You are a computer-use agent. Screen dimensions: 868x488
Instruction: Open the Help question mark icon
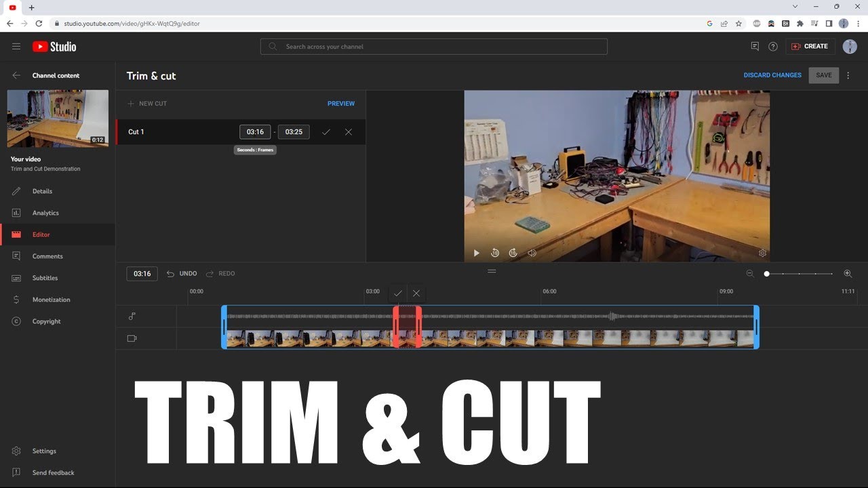(773, 46)
